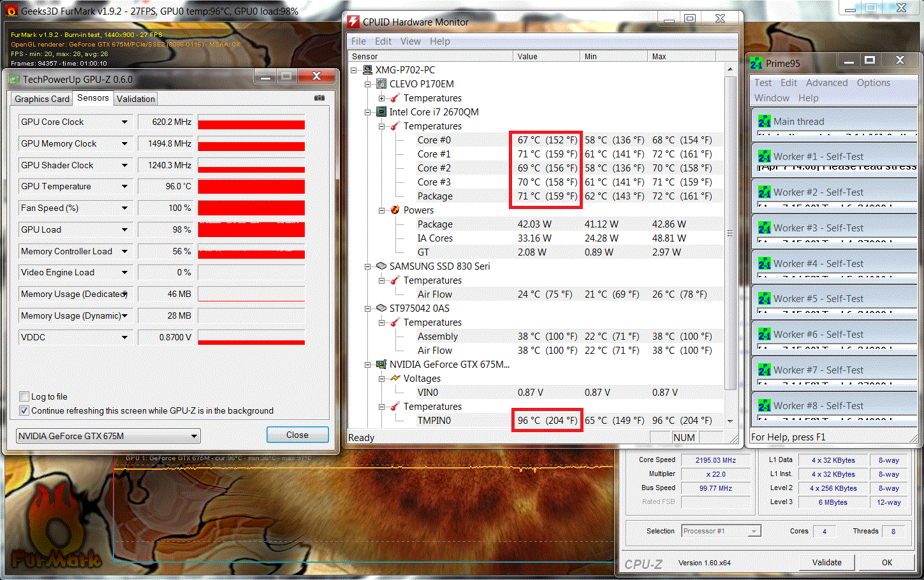Open the Options menu in Prime95

[874, 83]
